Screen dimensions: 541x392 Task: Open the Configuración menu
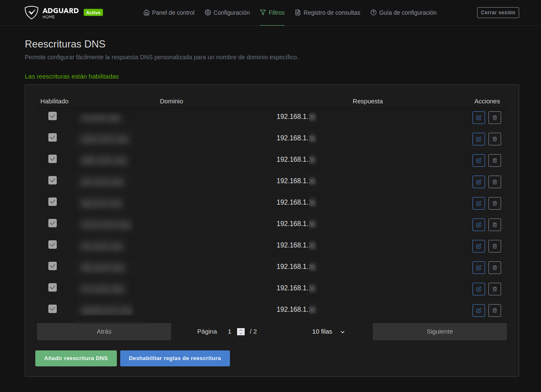227,13
